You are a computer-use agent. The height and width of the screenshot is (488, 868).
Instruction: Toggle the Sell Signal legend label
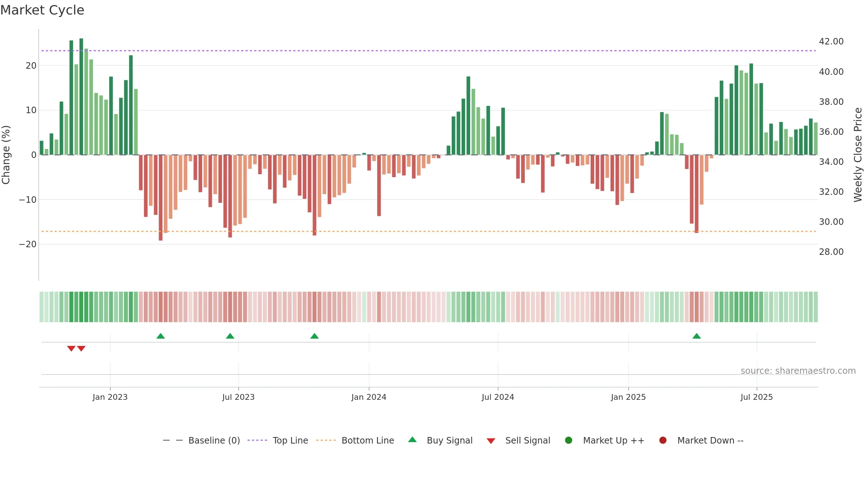pyautogui.click(x=528, y=440)
